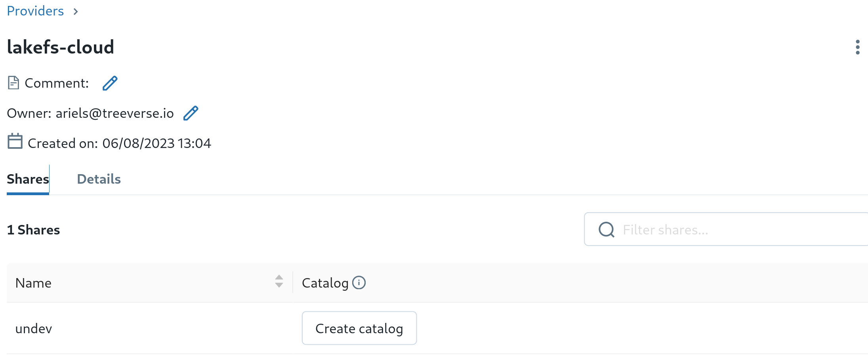Switch to the Details tab
This screenshot has height=361, width=868.
coord(99,179)
